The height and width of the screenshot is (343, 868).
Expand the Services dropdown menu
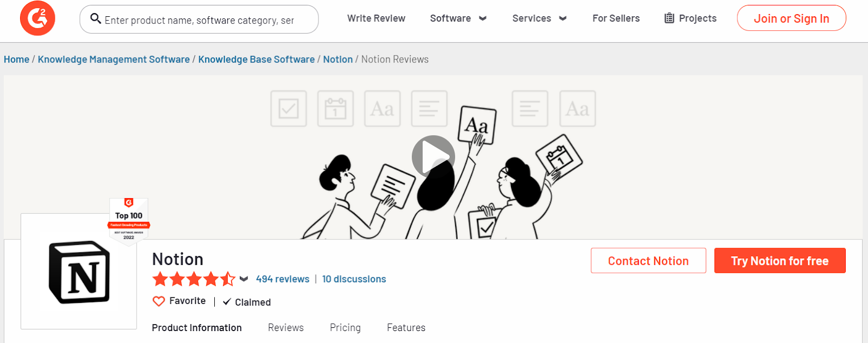(x=540, y=18)
